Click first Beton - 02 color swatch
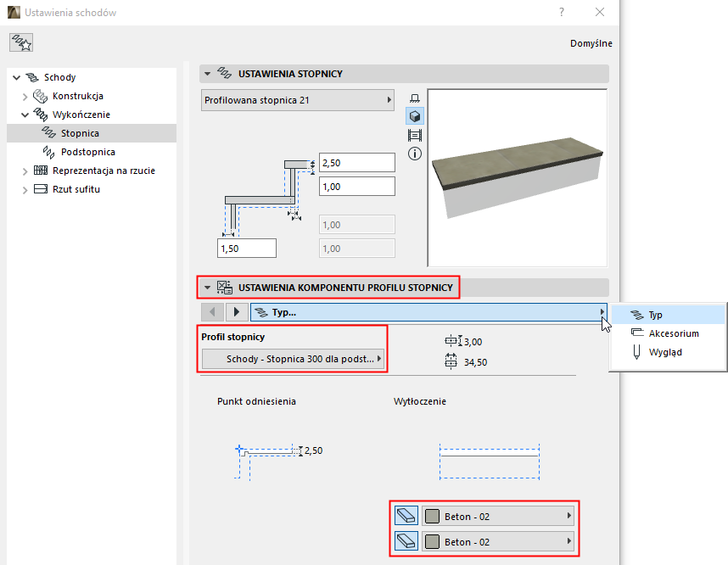 click(x=432, y=516)
